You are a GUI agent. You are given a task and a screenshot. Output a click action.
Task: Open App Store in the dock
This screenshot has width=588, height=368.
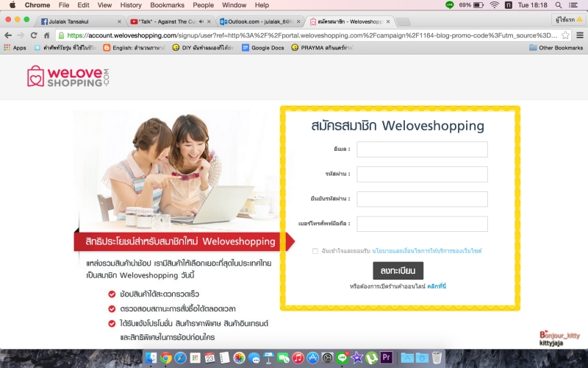point(313,358)
